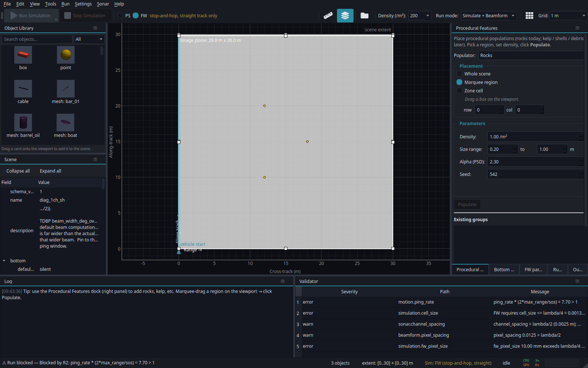
Task: Click the Search objects field
Action: pos(37,39)
